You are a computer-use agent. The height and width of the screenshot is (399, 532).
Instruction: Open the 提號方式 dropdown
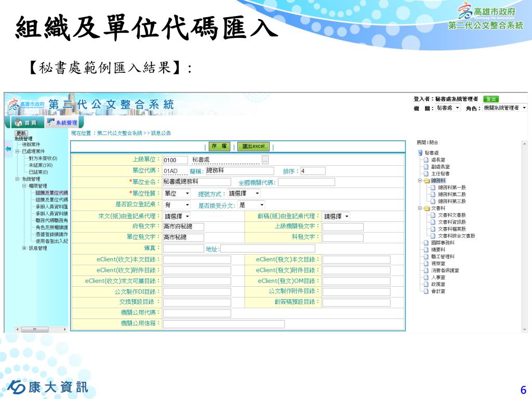(244, 193)
